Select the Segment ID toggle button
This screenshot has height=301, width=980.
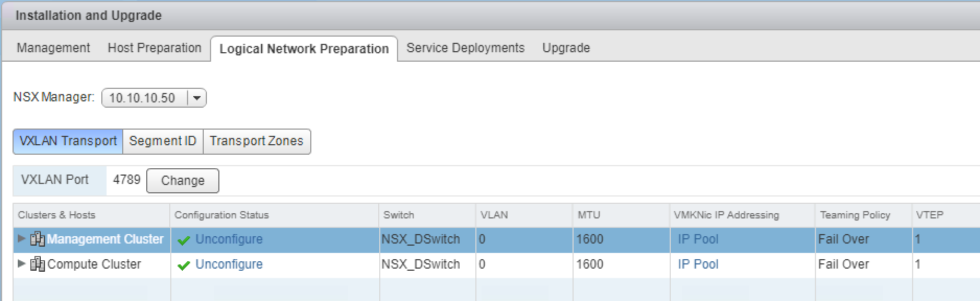coord(163,141)
